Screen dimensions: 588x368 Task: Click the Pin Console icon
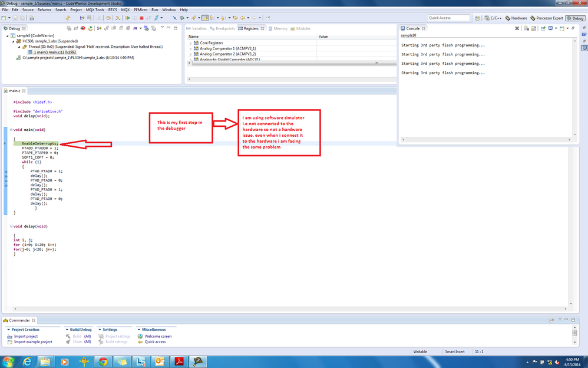[x=543, y=28]
